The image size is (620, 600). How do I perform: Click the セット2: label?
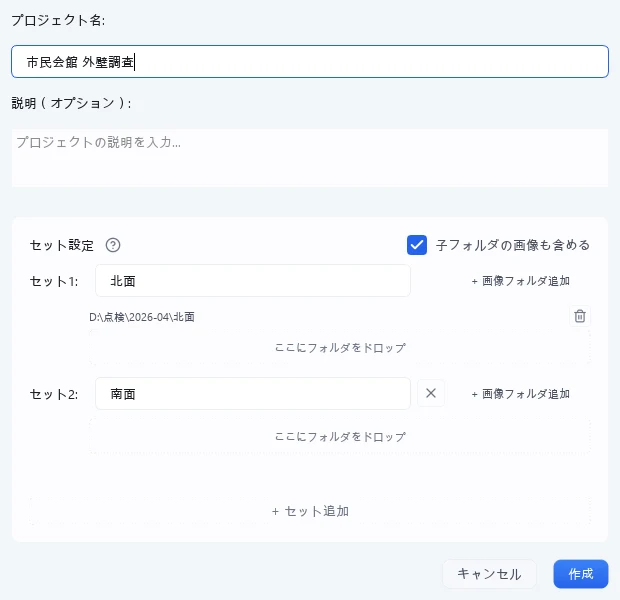(54, 394)
